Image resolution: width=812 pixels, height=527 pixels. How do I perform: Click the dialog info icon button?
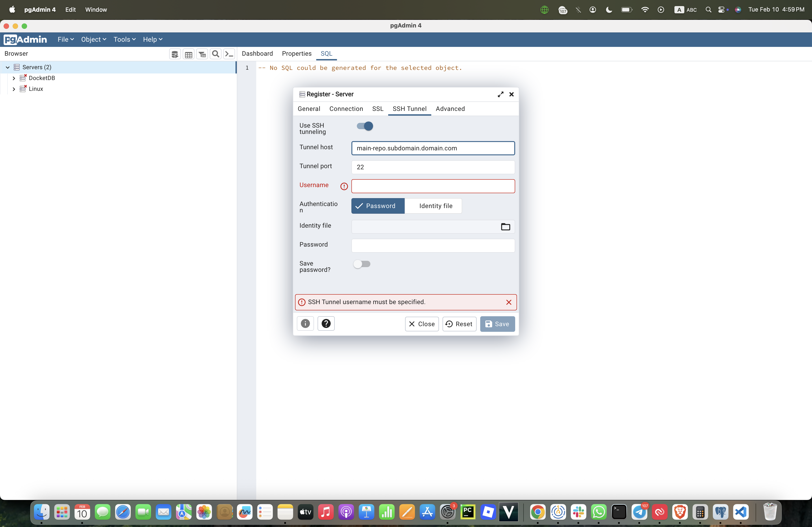[x=305, y=323]
